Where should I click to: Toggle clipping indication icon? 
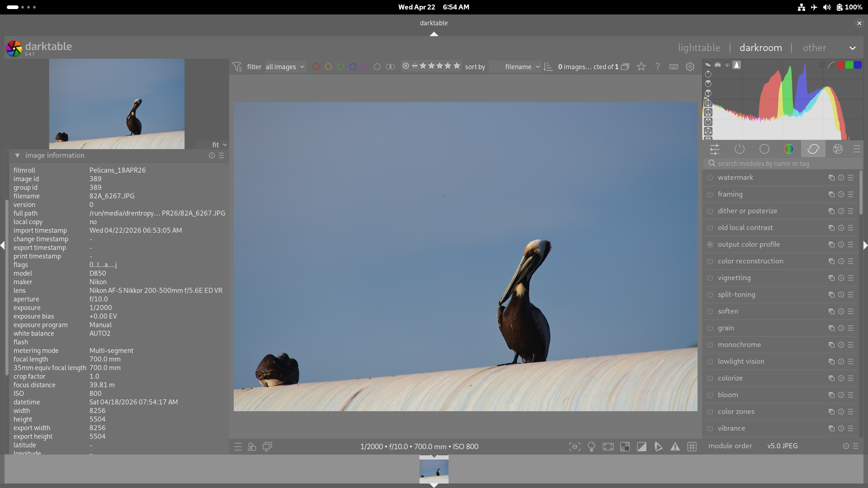tap(642, 446)
